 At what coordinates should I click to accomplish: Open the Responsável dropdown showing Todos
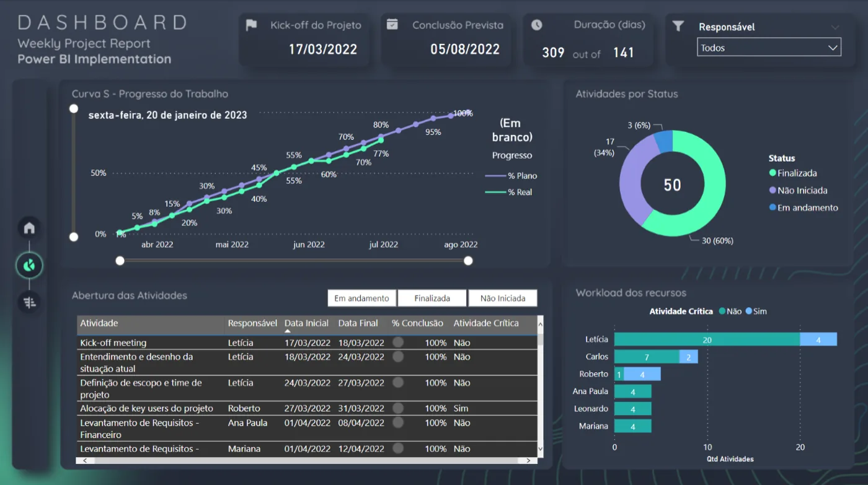pyautogui.click(x=769, y=48)
